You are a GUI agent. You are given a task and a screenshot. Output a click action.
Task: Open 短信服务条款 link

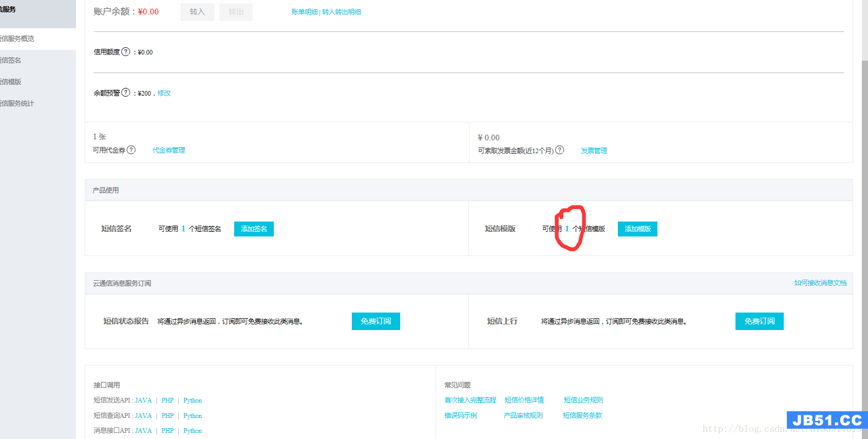click(x=582, y=415)
